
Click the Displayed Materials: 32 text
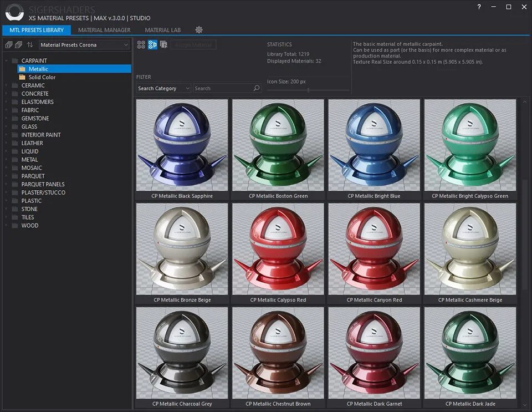294,61
